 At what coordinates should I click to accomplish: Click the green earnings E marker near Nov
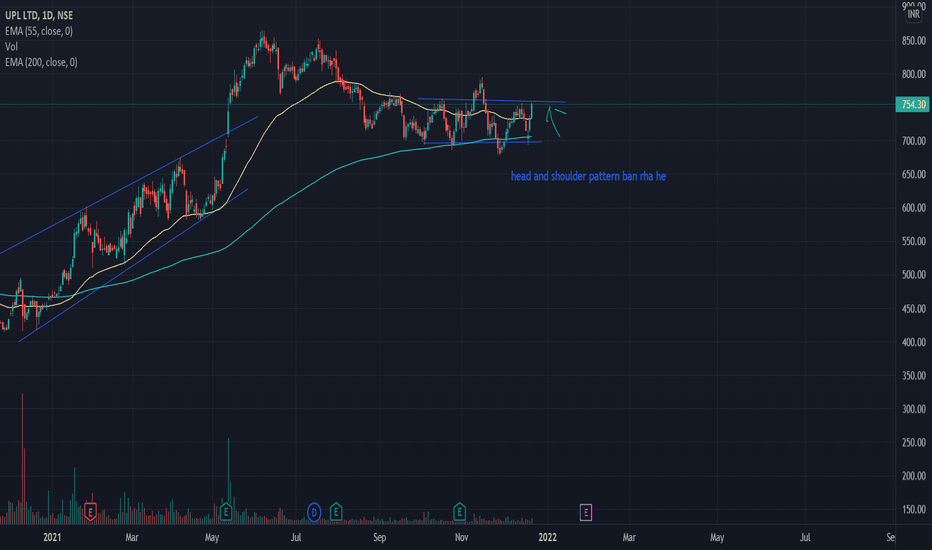459,511
